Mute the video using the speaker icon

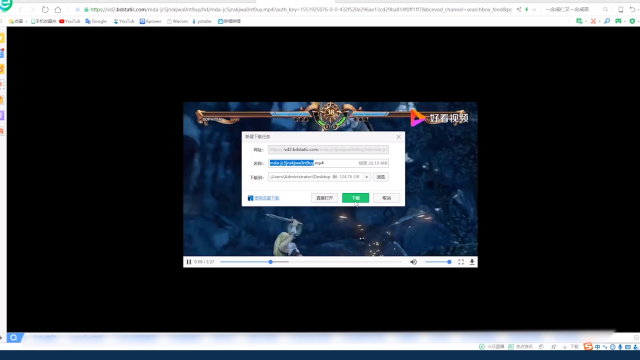[x=413, y=262]
